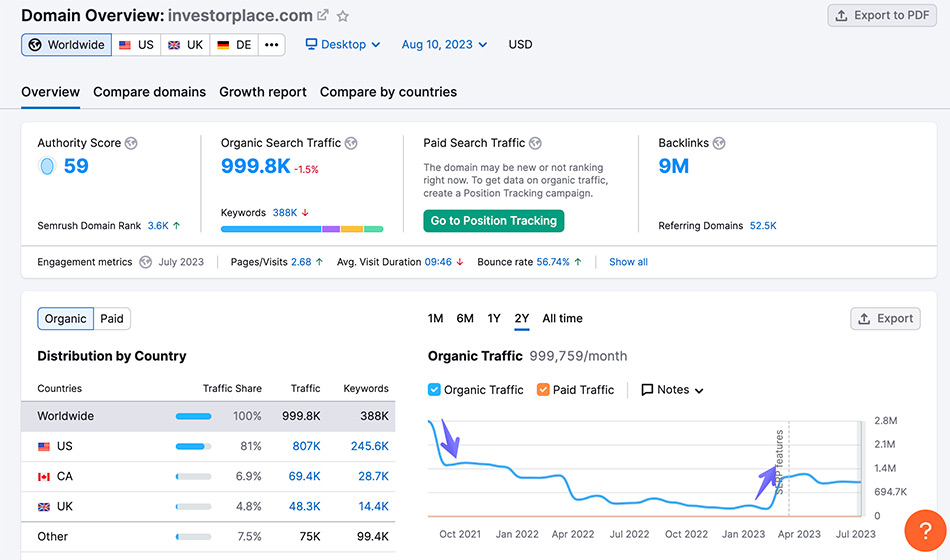Set chart range to All time
This screenshot has height=560, width=950.
click(562, 318)
